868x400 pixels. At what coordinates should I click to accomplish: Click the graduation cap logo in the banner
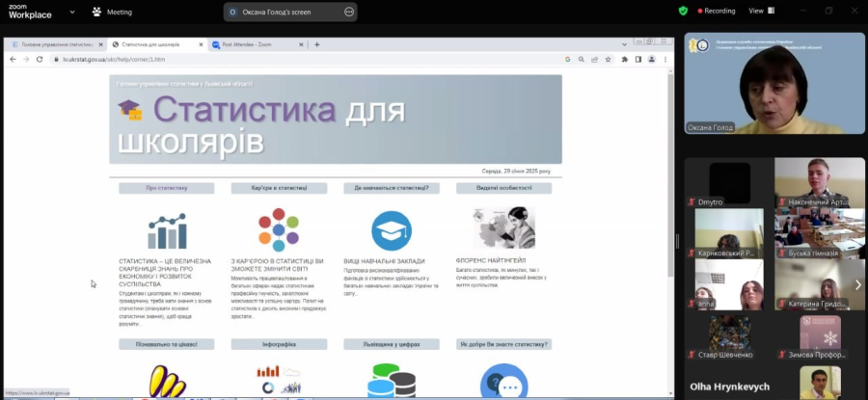tap(130, 110)
